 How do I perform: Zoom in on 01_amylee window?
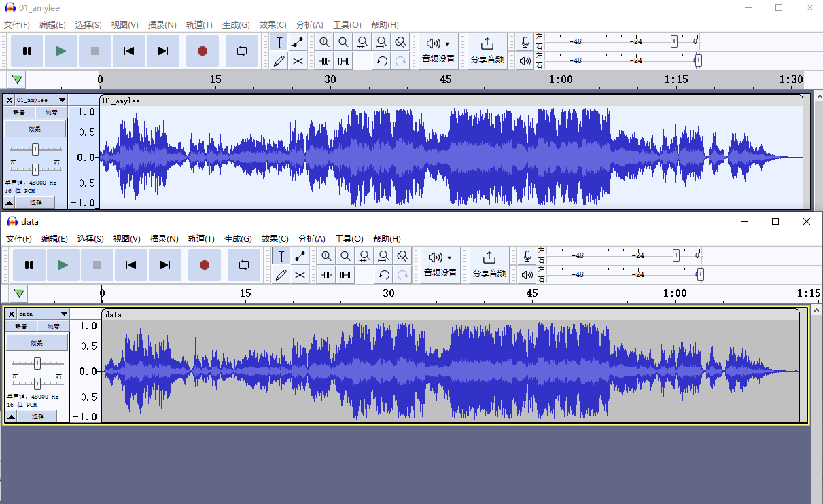pyautogui.click(x=325, y=42)
